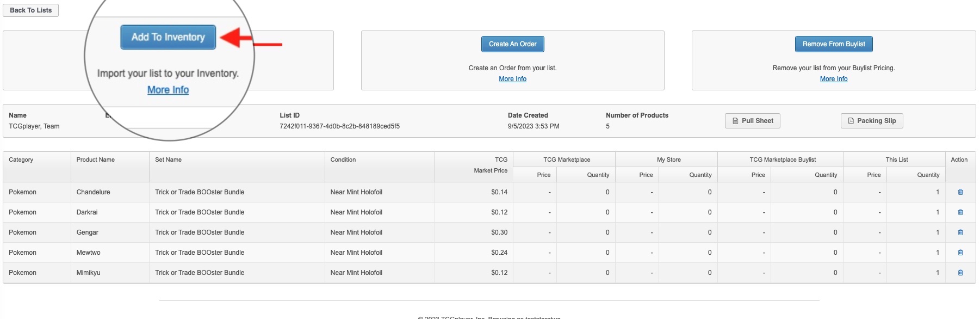The height and width of the screenshot is (319, 980).
Task: Delete the Gengar row with trash icon
Action: coord(960,232)
